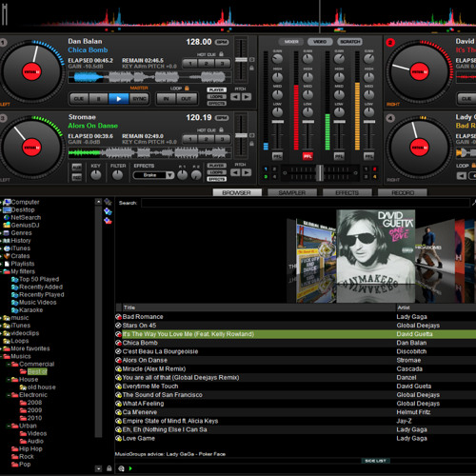This screenshot has height=476, width=476.
Task: Click in the Search input field
Action: click(306, 203)
